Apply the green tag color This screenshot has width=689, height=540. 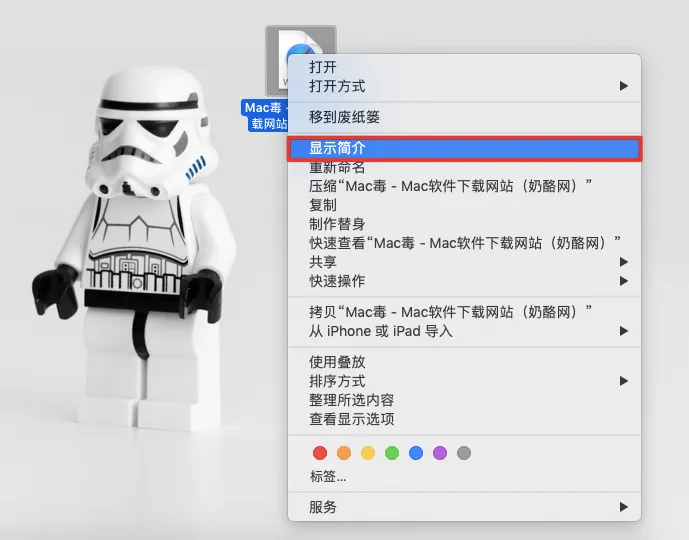392,453
